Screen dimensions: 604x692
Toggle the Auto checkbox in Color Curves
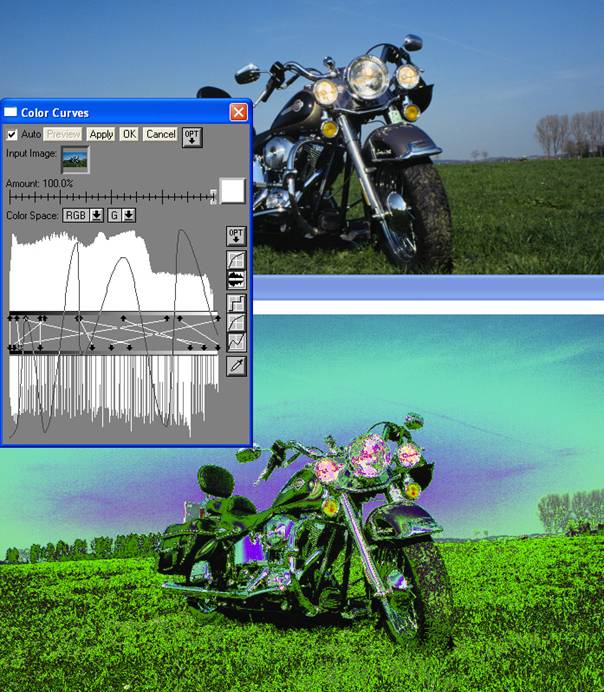tap(12, 135)
